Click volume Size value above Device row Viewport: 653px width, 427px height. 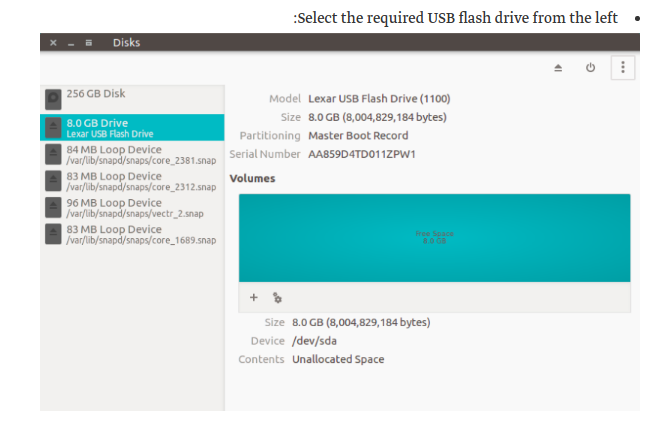pos(361,322)
